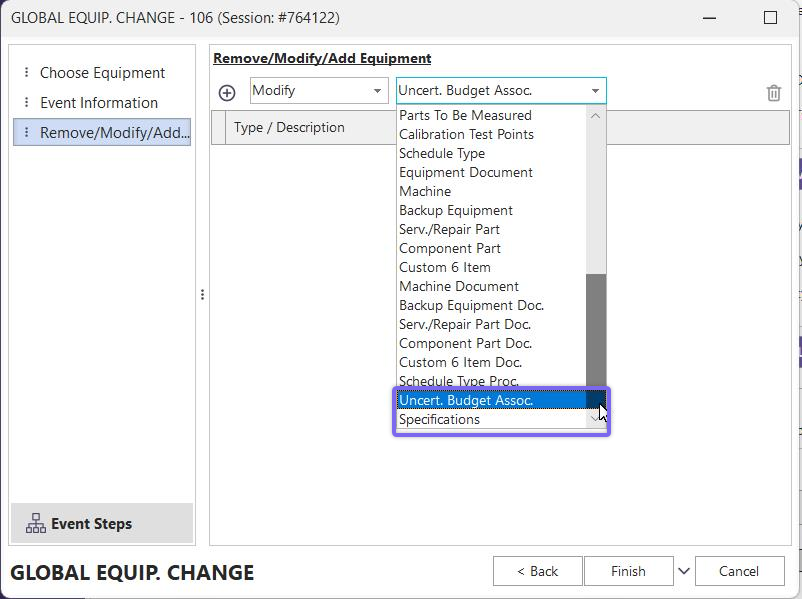
Task: Select Backup Equipment in dropdown list
Action: click(455, 211)
